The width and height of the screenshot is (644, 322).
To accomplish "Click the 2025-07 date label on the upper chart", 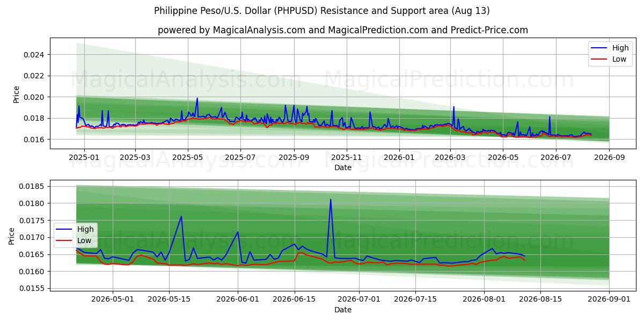I will coord(240,158).
